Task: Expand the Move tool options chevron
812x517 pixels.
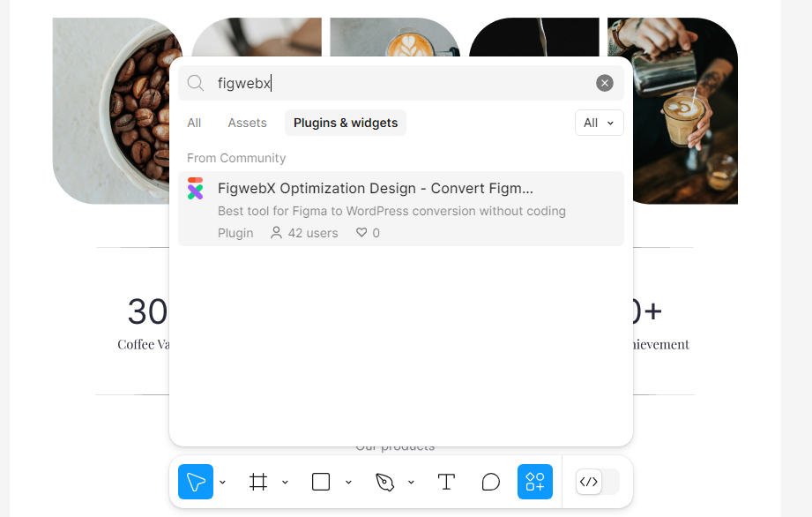Action: (x=223, y=483)
